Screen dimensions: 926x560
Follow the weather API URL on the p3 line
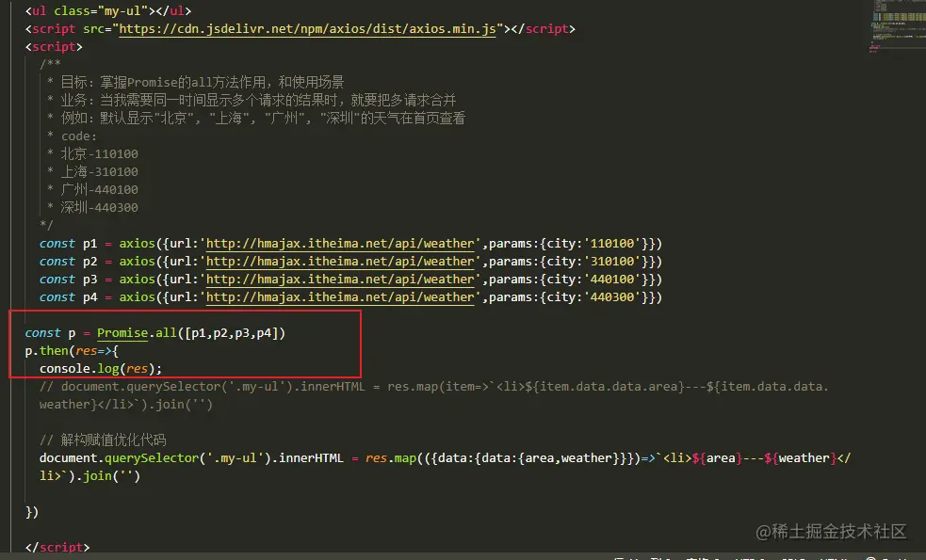(x=341, y=280)
